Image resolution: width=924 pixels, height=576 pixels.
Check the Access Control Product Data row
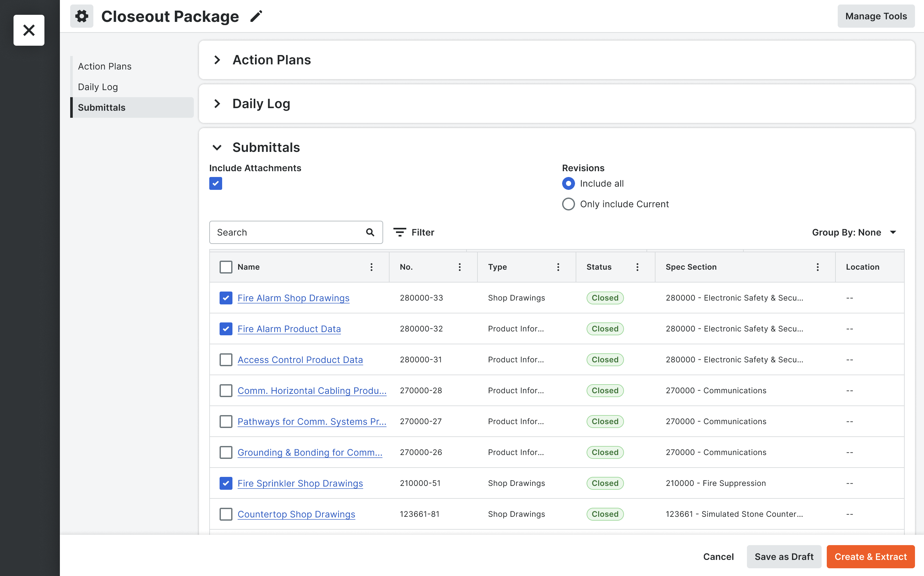coord(226,360)
